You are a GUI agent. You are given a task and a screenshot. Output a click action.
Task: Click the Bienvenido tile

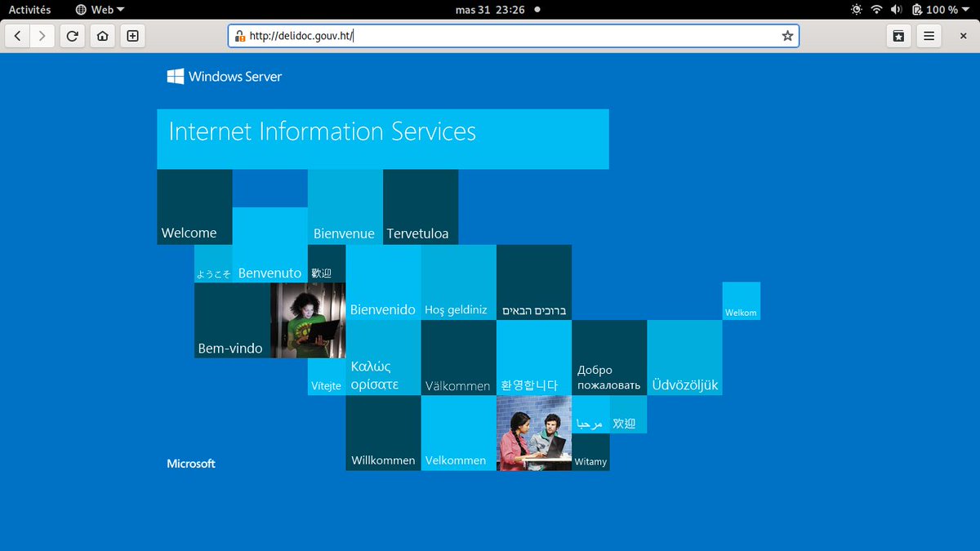383,282
